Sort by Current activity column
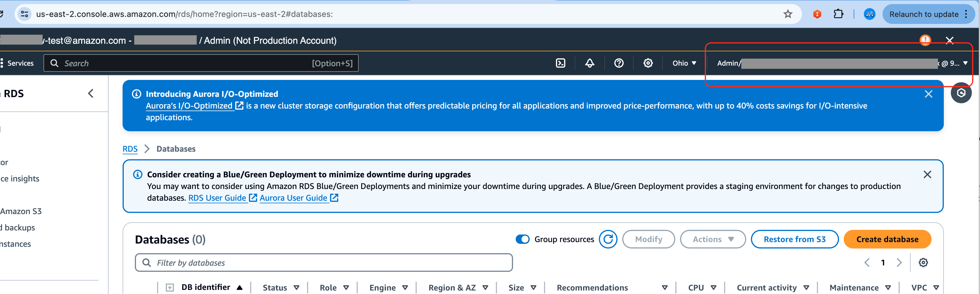 (x=773, y=288)
